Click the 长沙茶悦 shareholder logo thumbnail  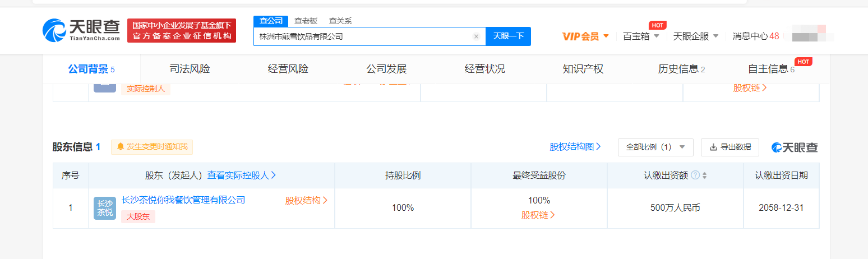(x=105, y=208)
